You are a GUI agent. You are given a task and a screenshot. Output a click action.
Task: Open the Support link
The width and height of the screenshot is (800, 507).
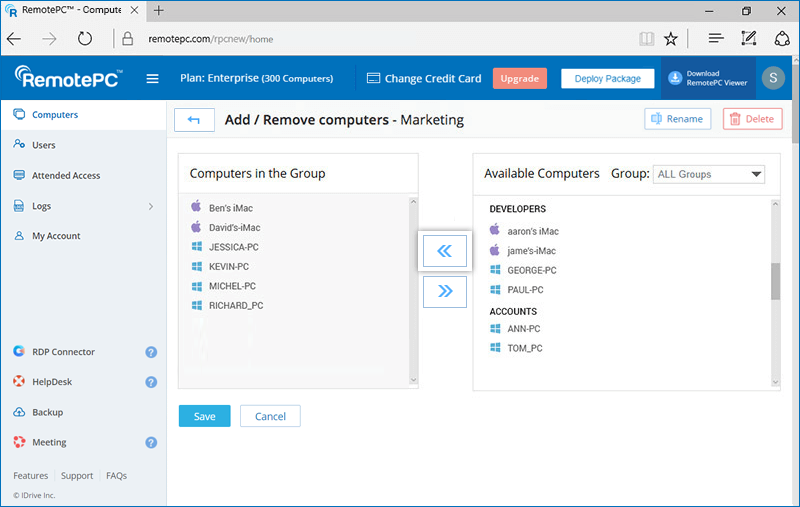(77, 475)
